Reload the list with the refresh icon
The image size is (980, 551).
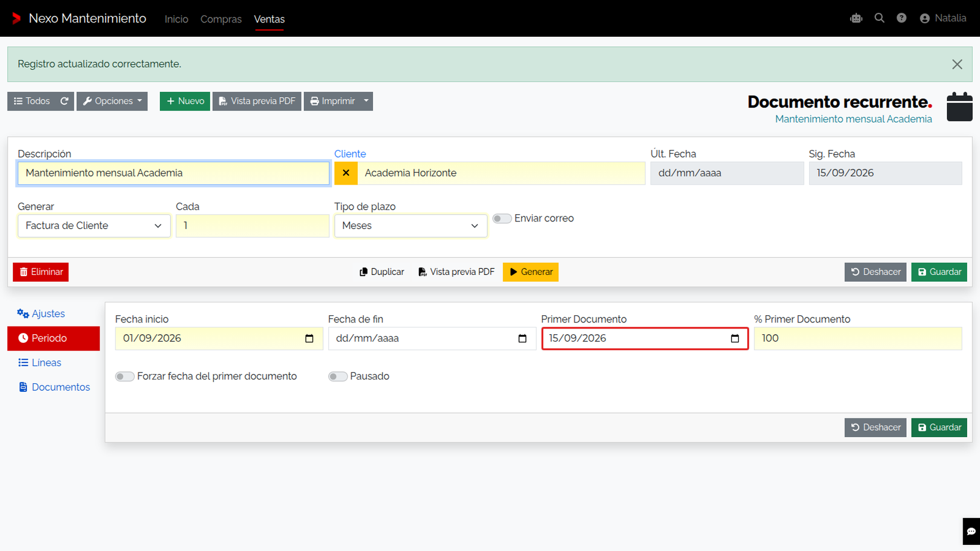pos(64,101)
